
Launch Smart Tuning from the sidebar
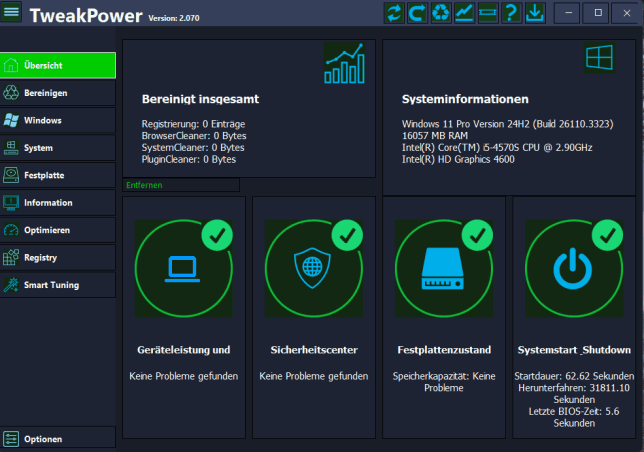tap(58, 285)
